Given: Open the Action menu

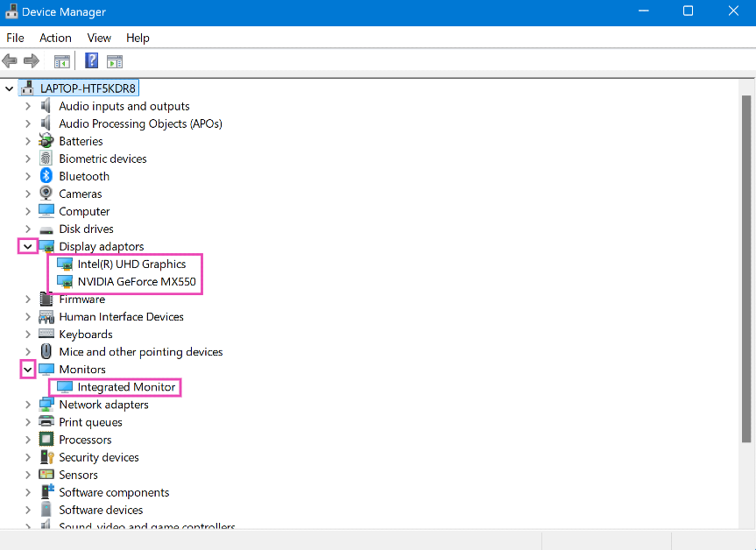Looking at the screenshot, I should (55, 38).
